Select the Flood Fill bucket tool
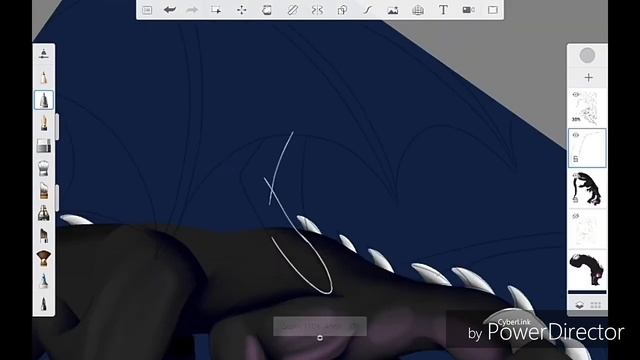This screenshot has height=360, width=640. pos(267,10)
